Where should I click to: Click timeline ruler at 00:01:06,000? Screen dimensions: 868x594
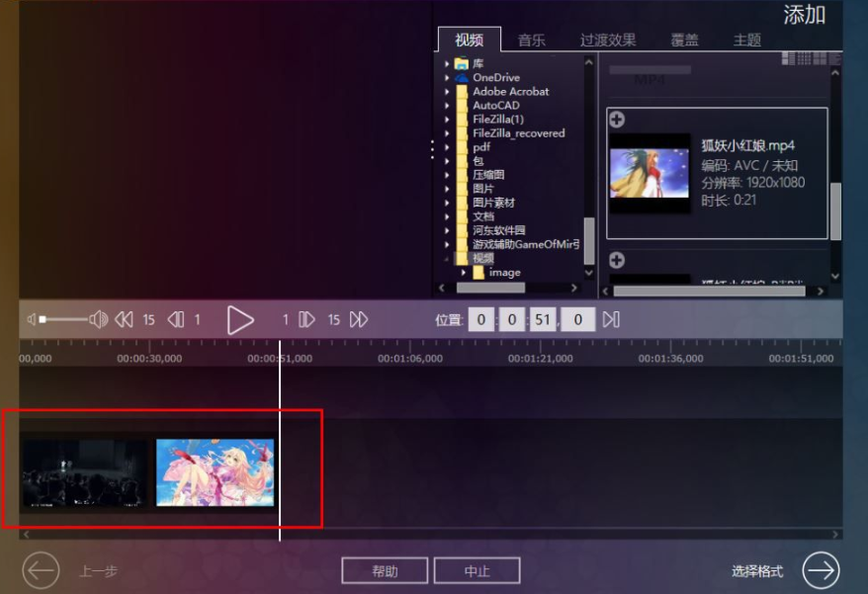coord(410,358)
